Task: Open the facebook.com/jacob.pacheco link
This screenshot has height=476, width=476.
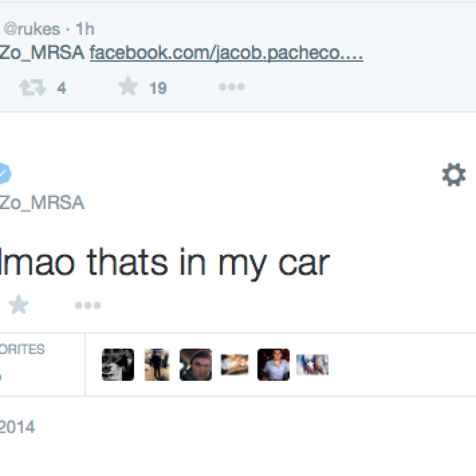Action: (x=226, y=54)
